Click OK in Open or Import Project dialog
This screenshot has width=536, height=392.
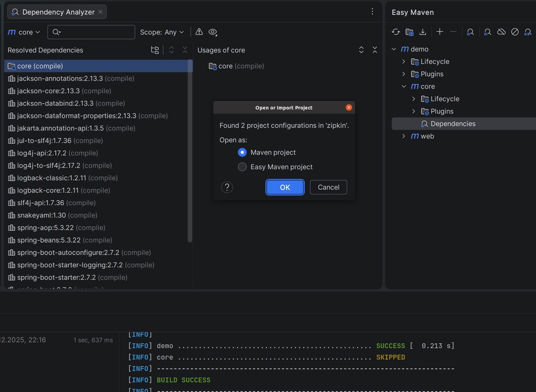coord(285,187)
